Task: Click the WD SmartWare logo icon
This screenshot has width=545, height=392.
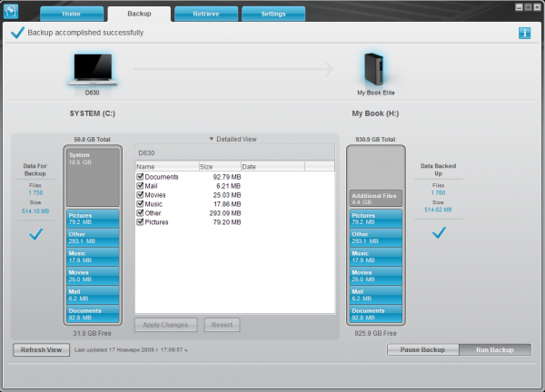Action: (x=11, y=12)
